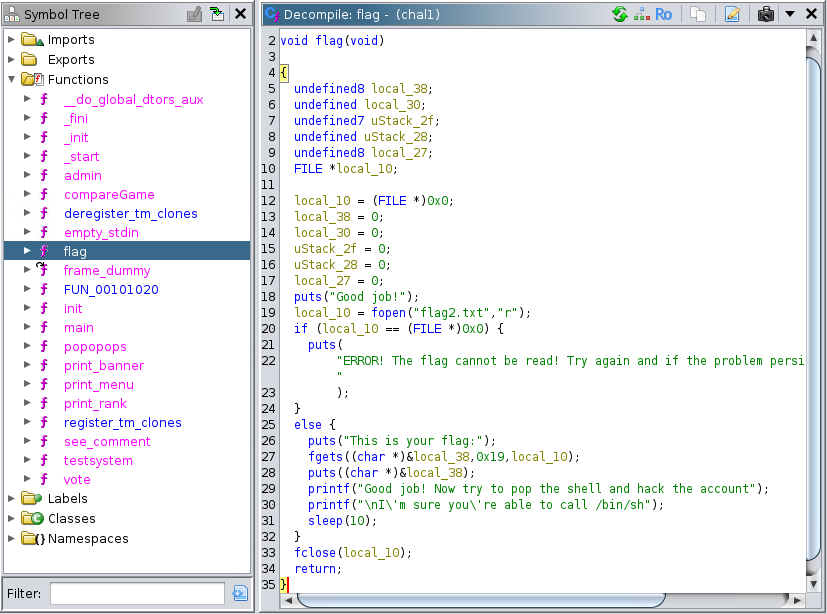This screenshot has width=827, height=614.
Task: Select the empty_stdin function
Action: (x=101, y=233)
